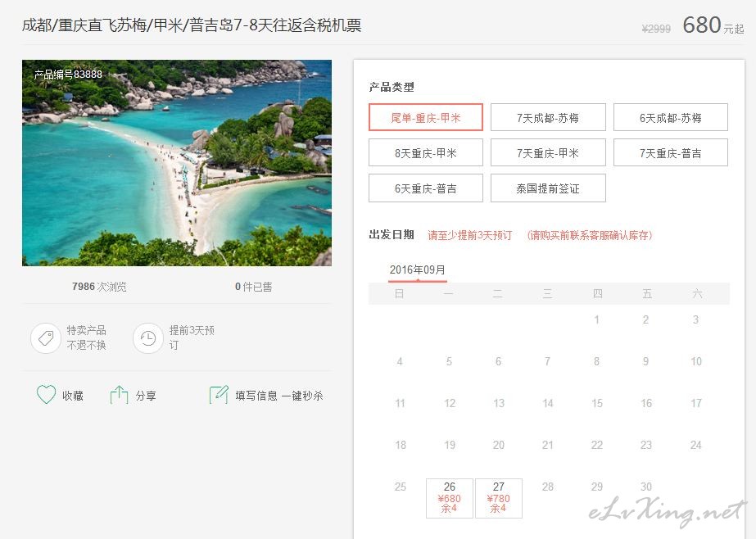This screenshot has height=539, width=756.
Task: Open the 2016年09月 month tab
Action: point(418,270)
